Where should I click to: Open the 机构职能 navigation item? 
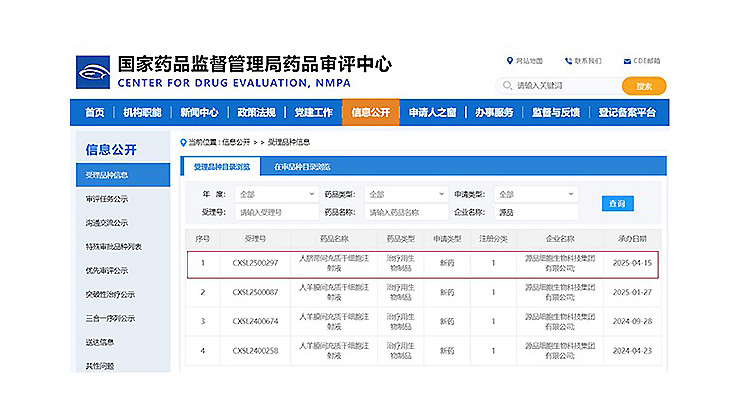point(142,112)
